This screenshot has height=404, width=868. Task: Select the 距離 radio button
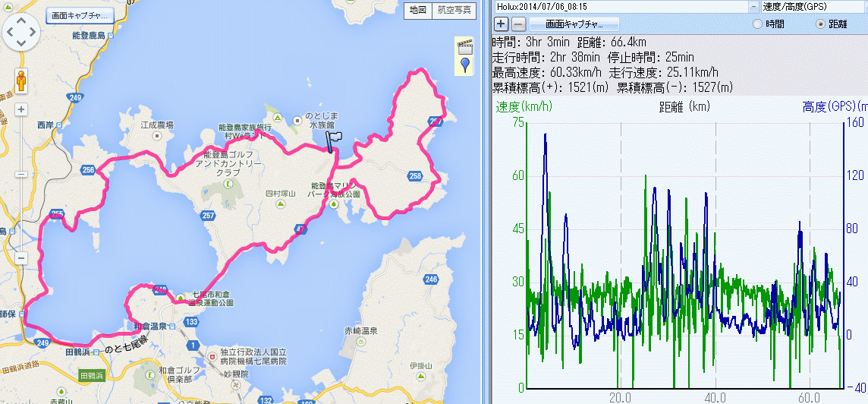[820, 24]
